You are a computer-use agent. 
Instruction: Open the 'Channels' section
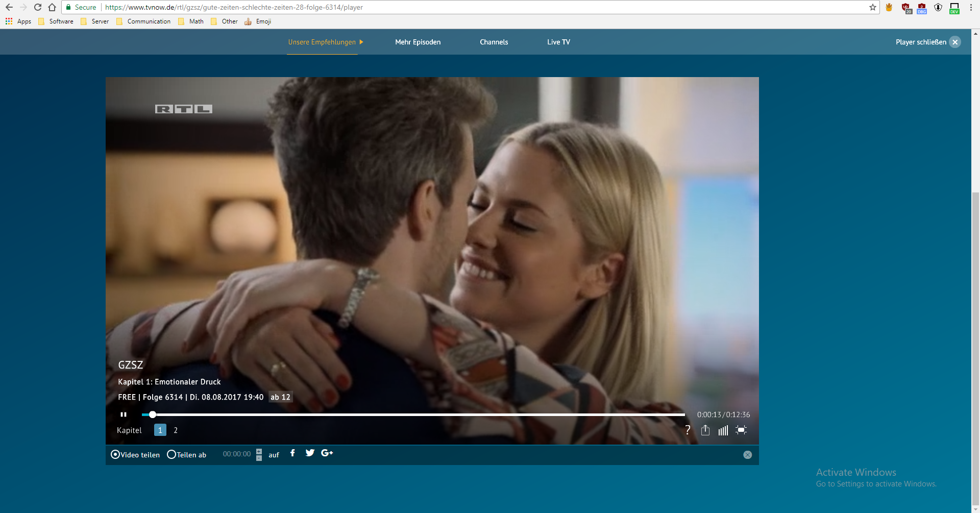pos(494,42)
